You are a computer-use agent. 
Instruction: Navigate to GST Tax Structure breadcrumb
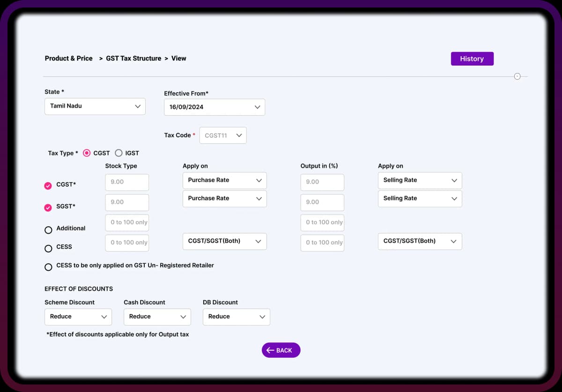click(133, 59)
